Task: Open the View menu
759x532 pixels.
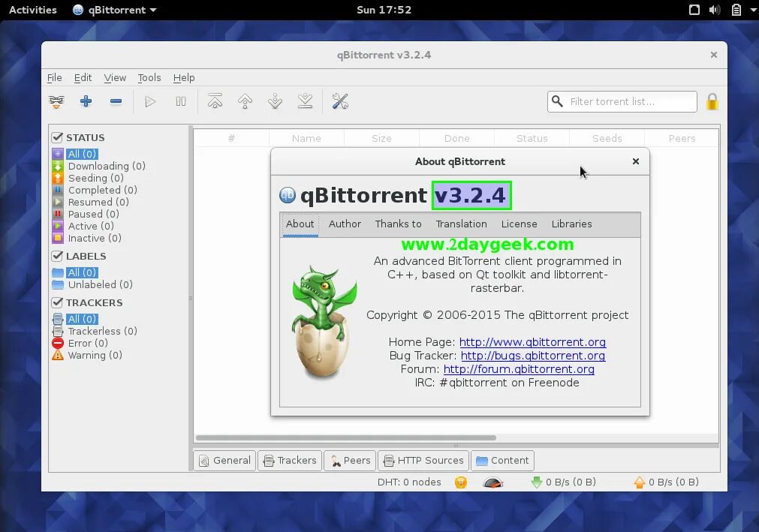Action: [x=115, y=77]
